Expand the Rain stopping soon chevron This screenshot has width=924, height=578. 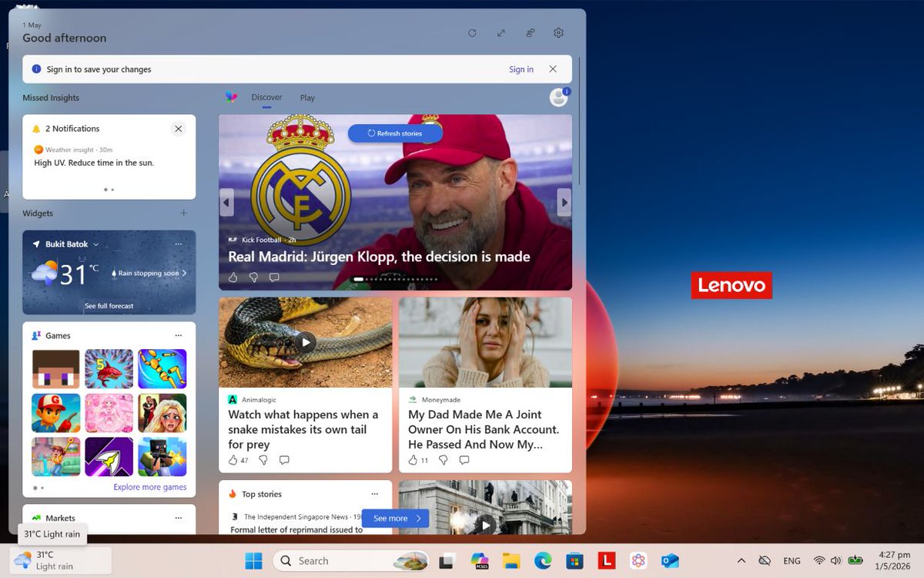[184, 274]
